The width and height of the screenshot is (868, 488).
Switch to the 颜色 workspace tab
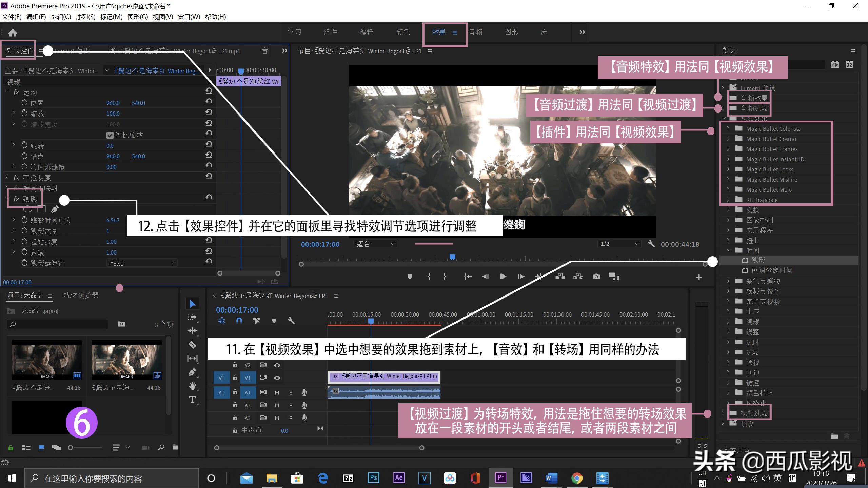tap(402, 32)
